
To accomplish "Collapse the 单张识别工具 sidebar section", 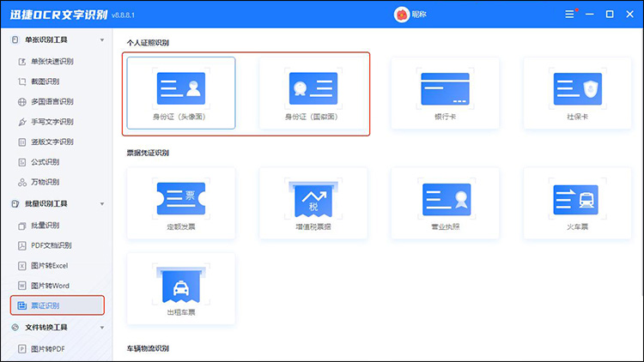I will click(x=102, y=40).
